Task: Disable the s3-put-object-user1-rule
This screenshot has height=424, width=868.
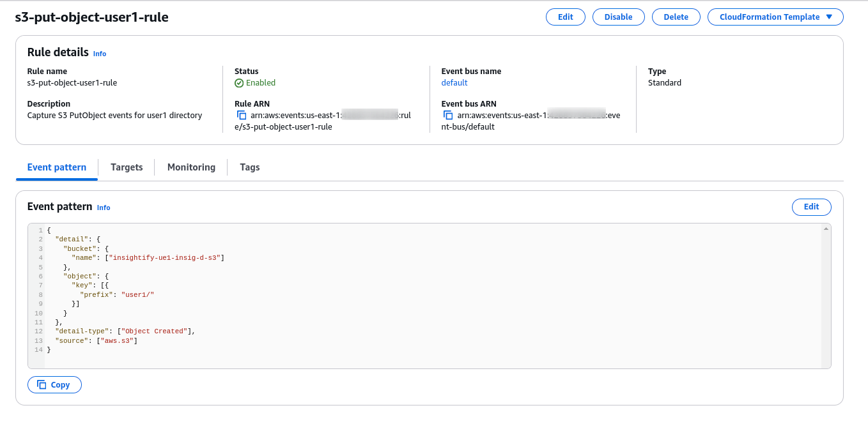Action: coord(618,17)
